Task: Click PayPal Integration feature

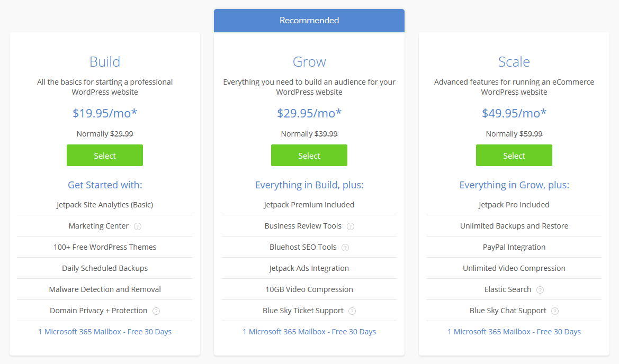Action: coord(514,247)
